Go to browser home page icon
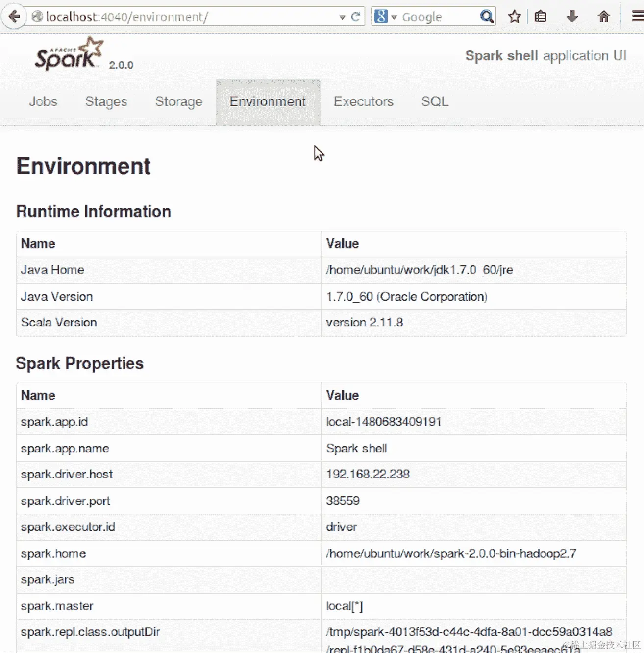This screenshot has height=653, width=644. [604, 17]
